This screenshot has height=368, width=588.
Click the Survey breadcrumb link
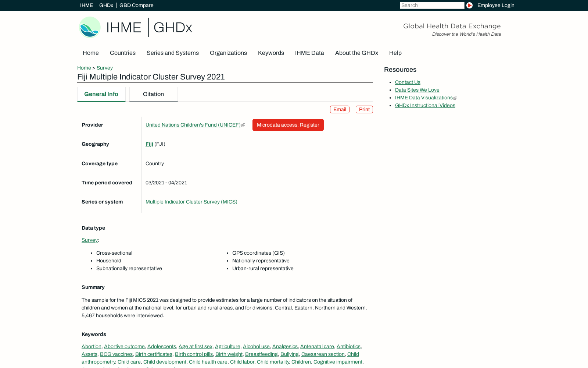(x=105, y=68)
